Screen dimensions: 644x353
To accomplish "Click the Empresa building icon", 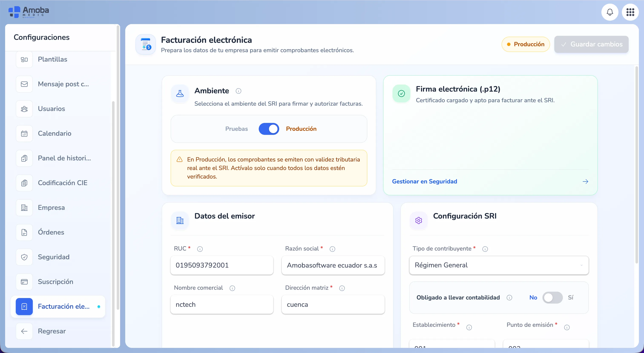I will (x=24, y=207).
